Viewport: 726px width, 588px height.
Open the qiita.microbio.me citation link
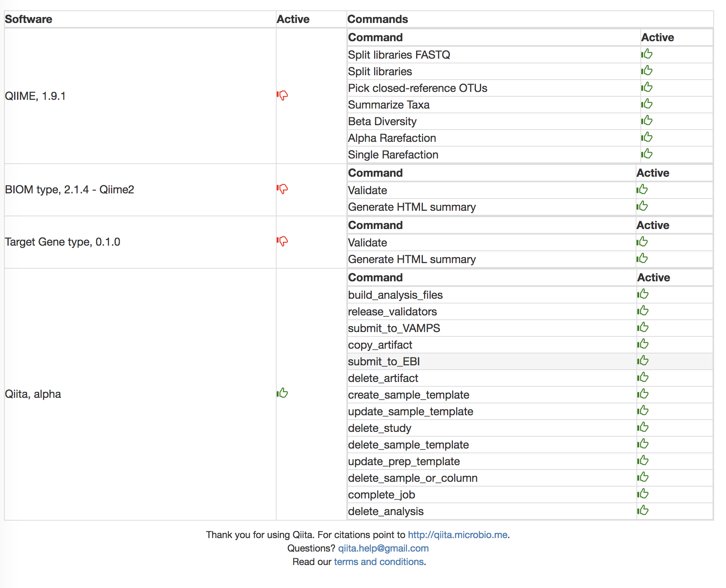[458, 535]
